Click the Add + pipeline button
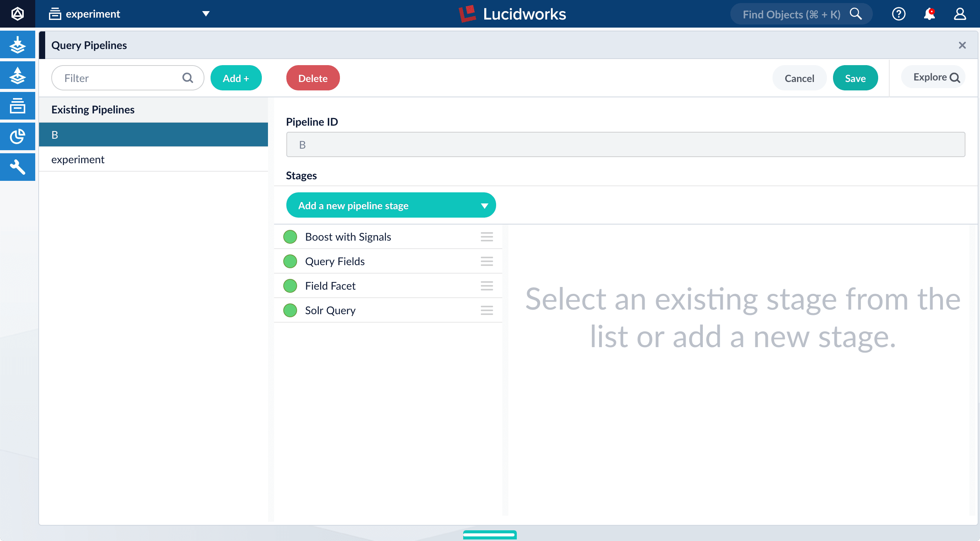Viewport: 980px width, 541px height. (x=236, y=78)
